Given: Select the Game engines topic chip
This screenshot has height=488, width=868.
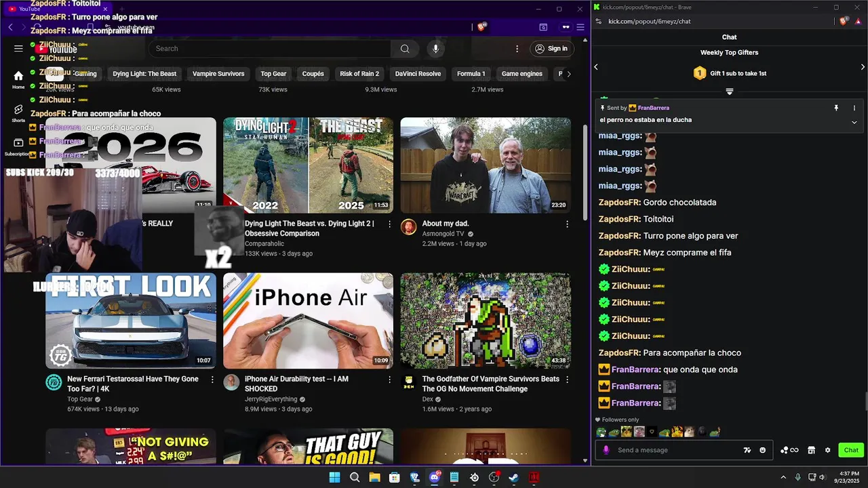Looking at the screenshot, I should [x=521, y=74].
